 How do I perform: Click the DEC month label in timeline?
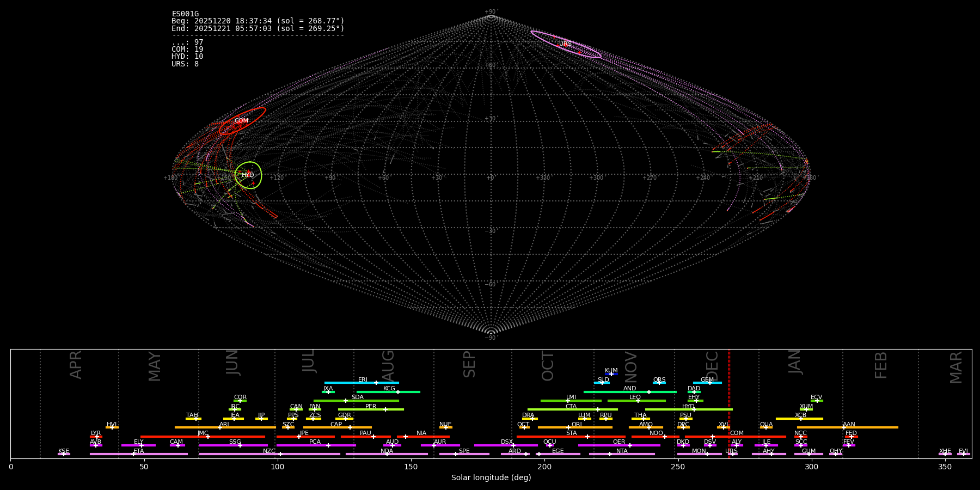click(x=712, y=366)
